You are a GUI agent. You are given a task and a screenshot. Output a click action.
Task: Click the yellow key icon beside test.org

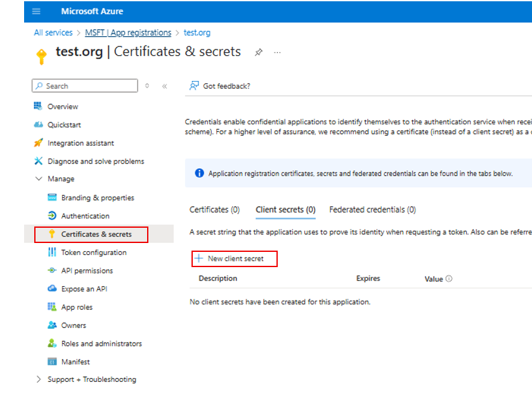click(41, 56)
